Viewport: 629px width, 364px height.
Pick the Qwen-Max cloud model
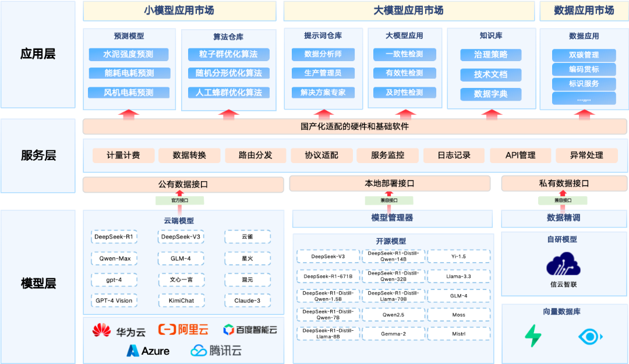pos(114,259)
